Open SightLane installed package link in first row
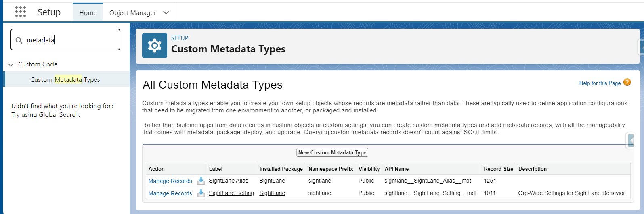Image resolution: width=644 pixels, height=214 pixels. tap(272, 181)
